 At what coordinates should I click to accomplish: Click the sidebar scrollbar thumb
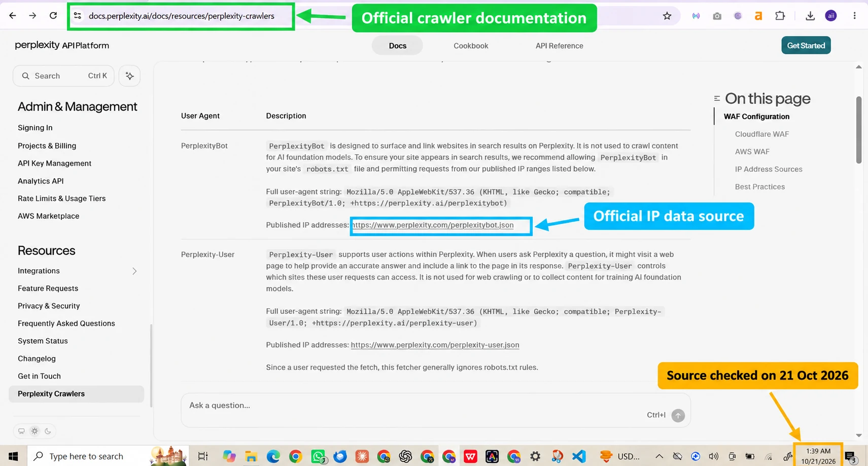click(x=151, y=365)
